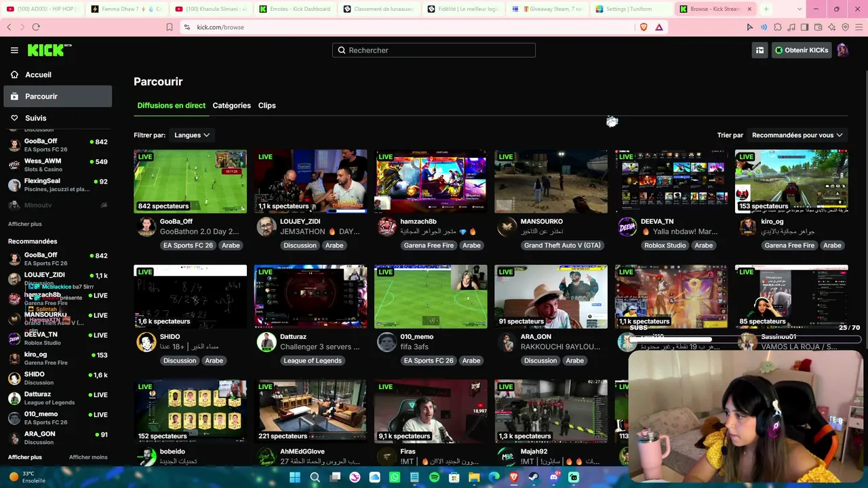The image size is (868, 488).
Task: Click the Brave Shields lion icon in address bar
Action: (x=644, y=27)
